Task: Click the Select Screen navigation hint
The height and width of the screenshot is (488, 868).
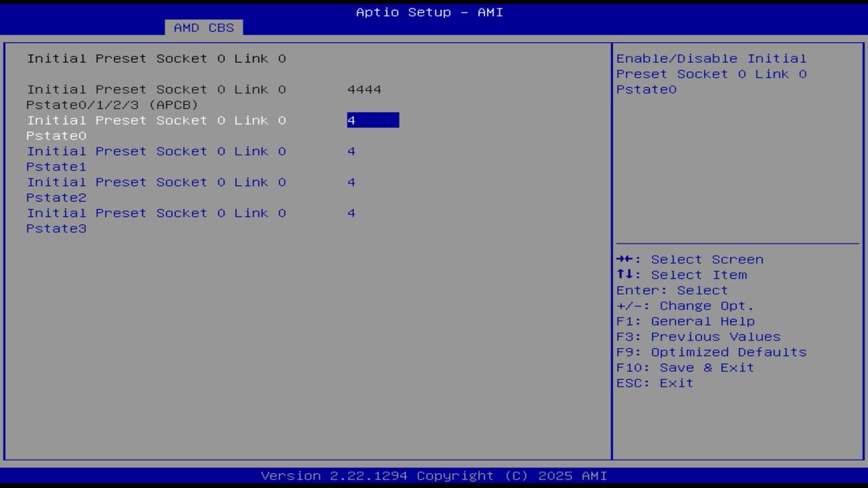Action: tap(689, 259)
